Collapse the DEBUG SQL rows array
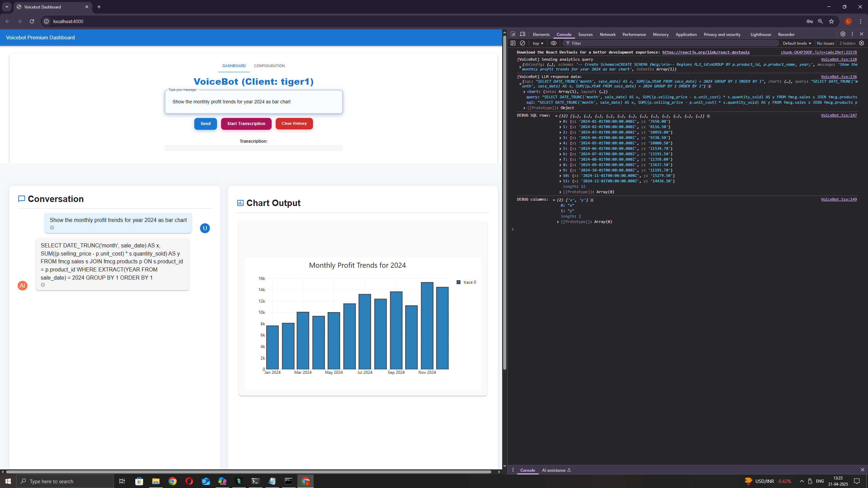 tap(556, 116)
